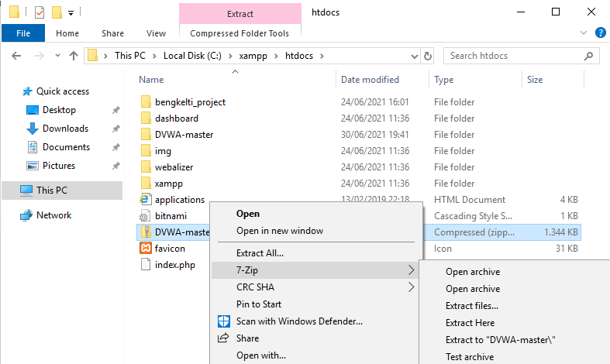This screenshot has height=364, width=610.
Task: Go forward with the Forward arrow
Action: [x=40, y=56]
